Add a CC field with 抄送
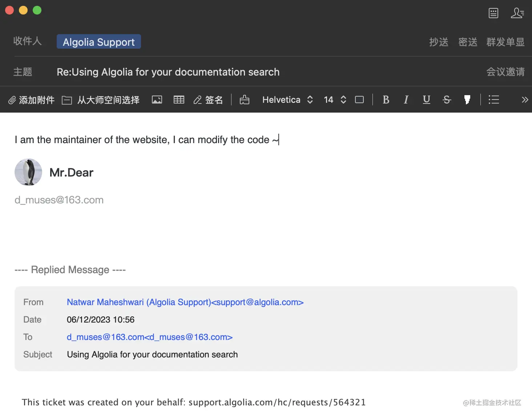532x417 pixels. [439, 42]
